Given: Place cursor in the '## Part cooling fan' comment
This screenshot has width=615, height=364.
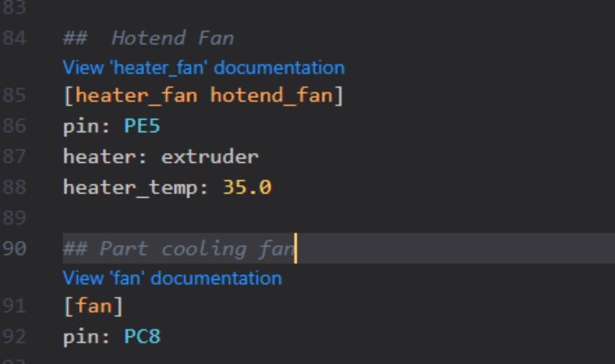Looking at the screenshot, I should click(x=178, y=249).
